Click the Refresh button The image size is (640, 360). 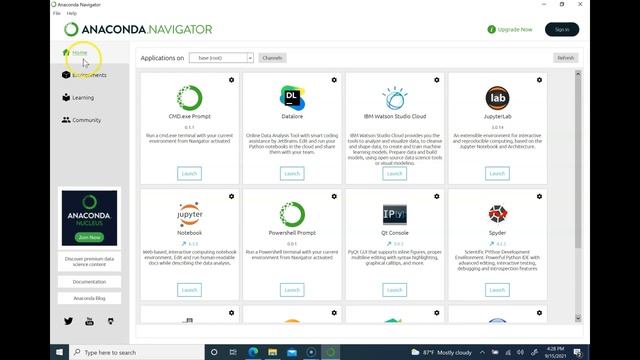click(566, 58)
